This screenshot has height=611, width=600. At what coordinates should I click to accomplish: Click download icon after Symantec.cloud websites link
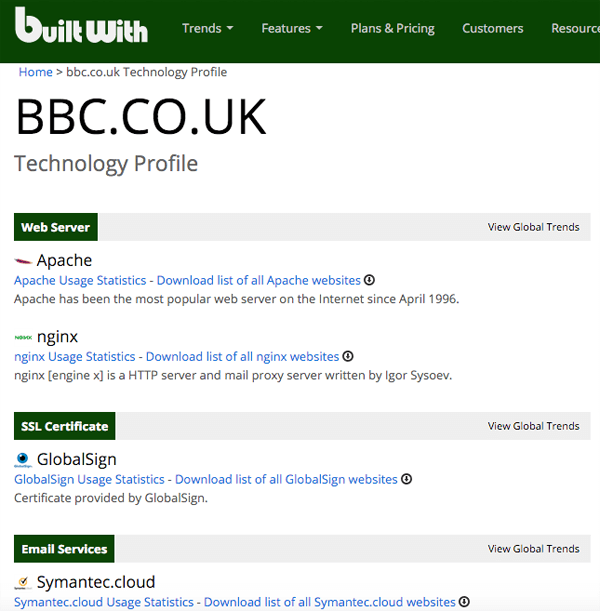pyautogui.click(x=464, y=602)
